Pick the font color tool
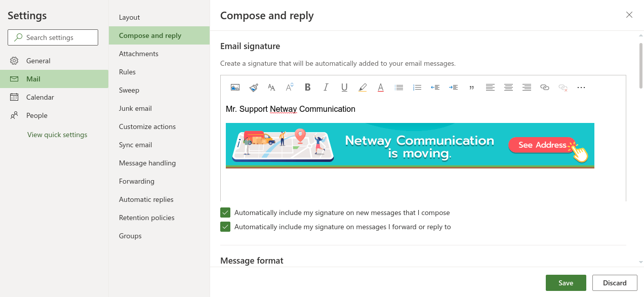 [x=381, y=88]
